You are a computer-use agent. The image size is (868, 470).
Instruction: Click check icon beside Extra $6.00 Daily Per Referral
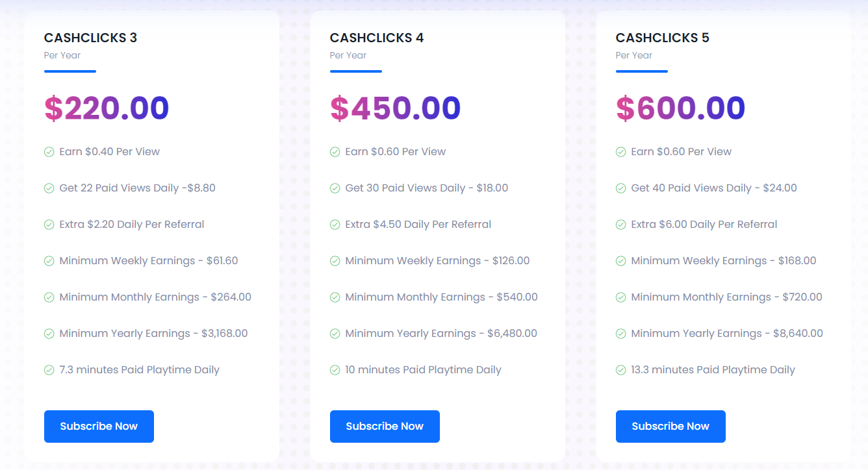[x=620, y=225]
